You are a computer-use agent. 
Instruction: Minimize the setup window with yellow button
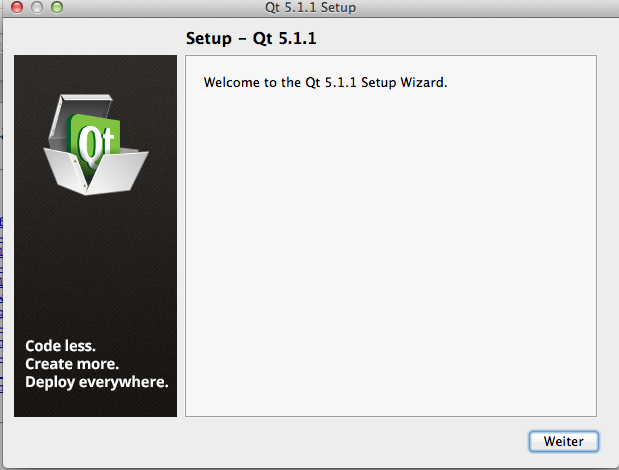(x=36, y=8)
